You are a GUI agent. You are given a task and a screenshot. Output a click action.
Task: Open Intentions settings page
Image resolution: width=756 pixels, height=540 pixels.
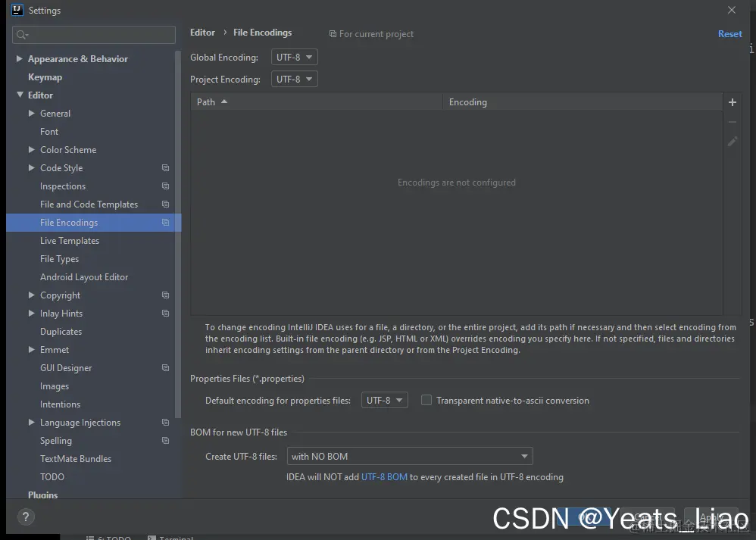[60, 404]
